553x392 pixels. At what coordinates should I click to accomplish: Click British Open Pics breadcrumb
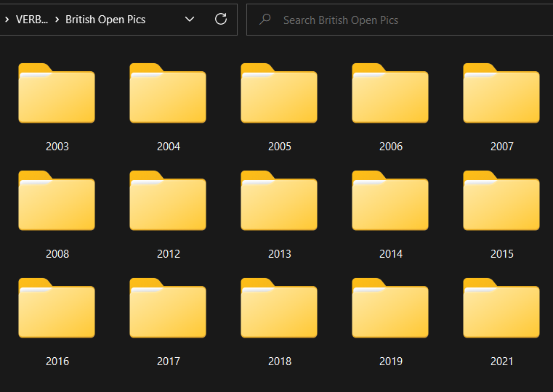[x=105, y=20]
